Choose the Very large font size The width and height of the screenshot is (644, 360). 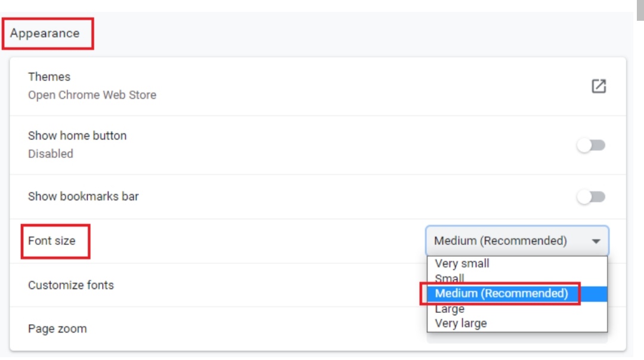click(x=461, y=324)
